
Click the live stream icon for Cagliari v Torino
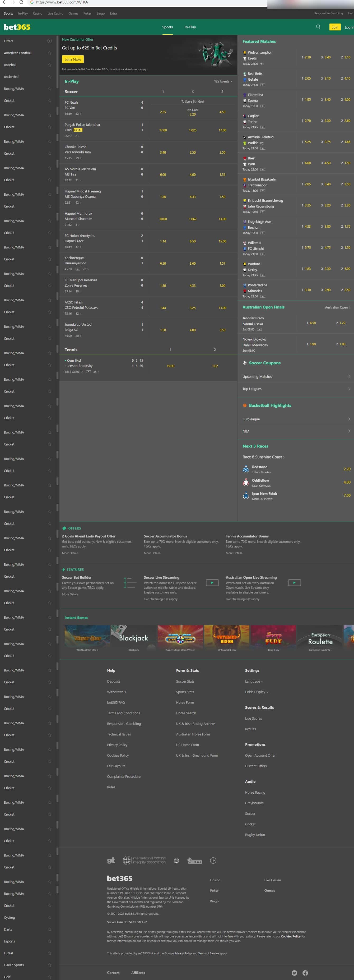click(263, 127)
